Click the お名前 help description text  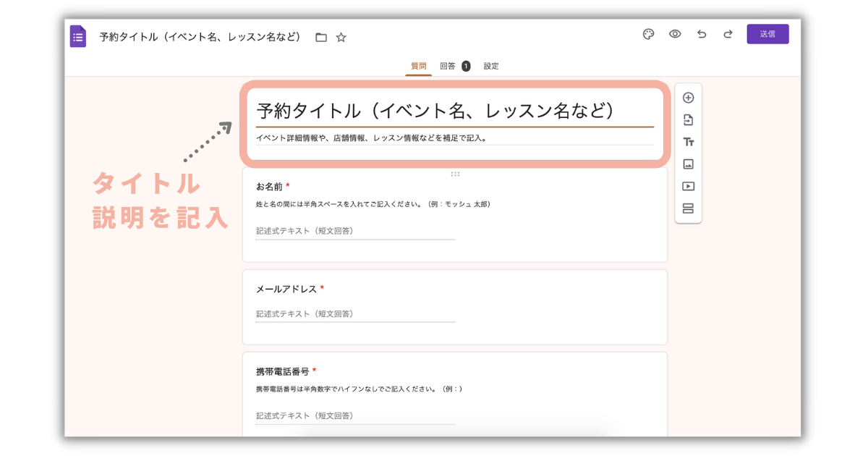373,205
